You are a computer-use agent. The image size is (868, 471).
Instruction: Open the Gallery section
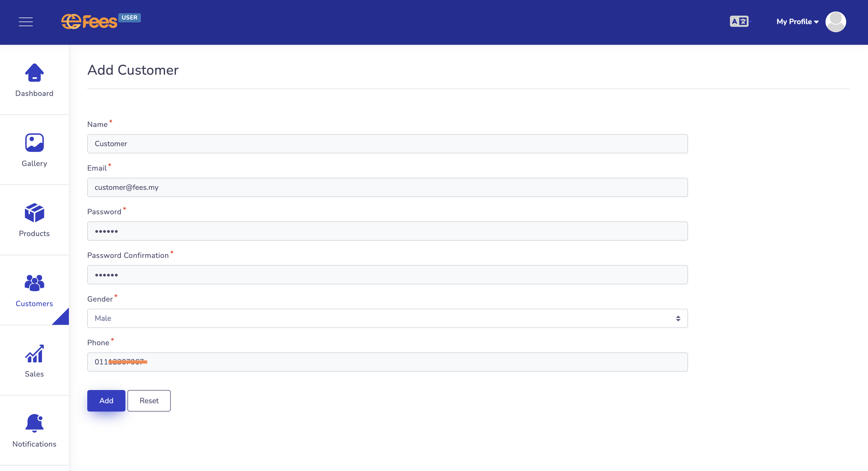(34, 149)
